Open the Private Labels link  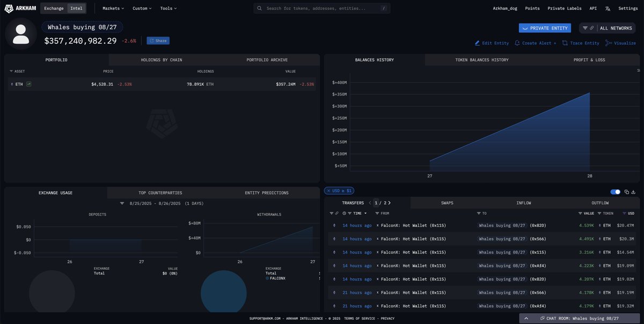(x=565, y=9)
